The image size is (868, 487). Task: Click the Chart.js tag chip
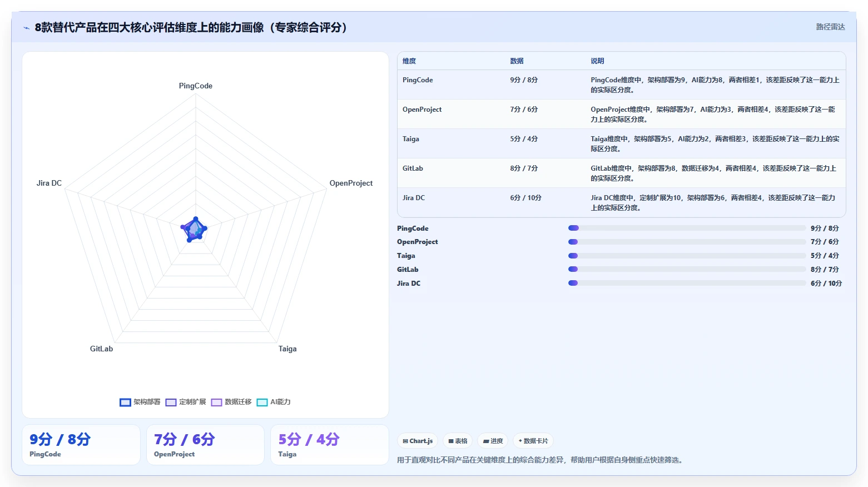[x=418, y=441]
